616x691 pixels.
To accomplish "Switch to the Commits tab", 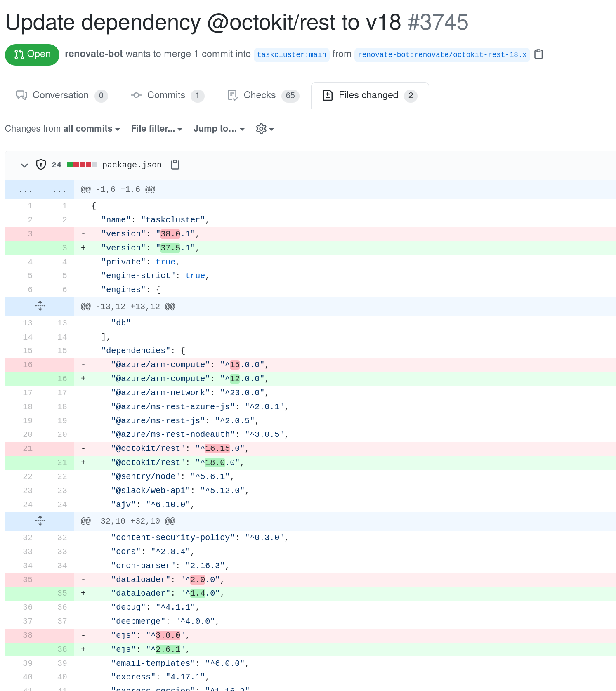I will [x=167, y=95].
